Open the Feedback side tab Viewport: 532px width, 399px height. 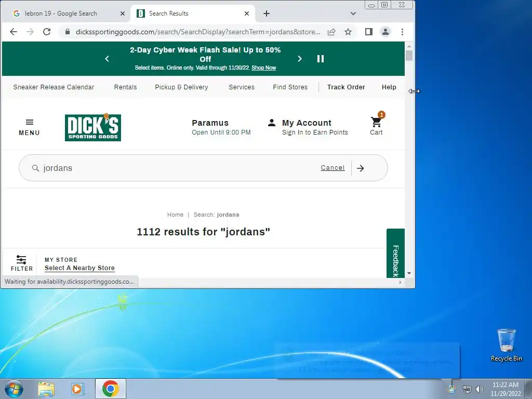click(x=395, y=254)
